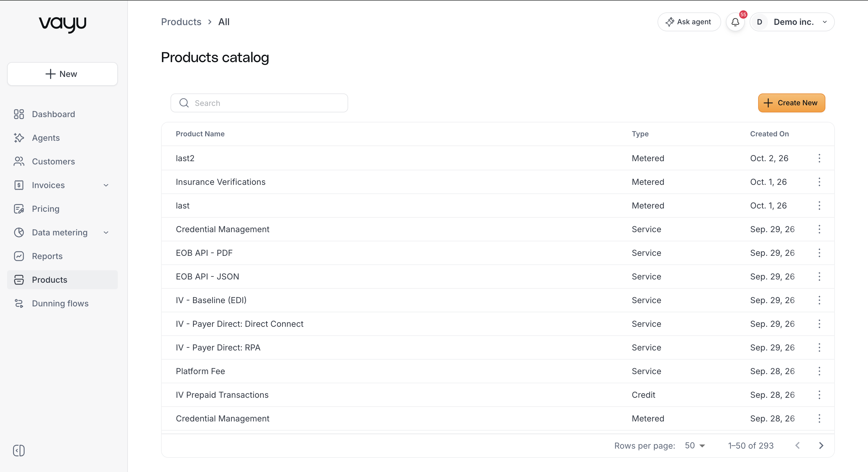Open row options for Platform Fee
This screenshot has height=472, width=868.
tap(819, 371)
